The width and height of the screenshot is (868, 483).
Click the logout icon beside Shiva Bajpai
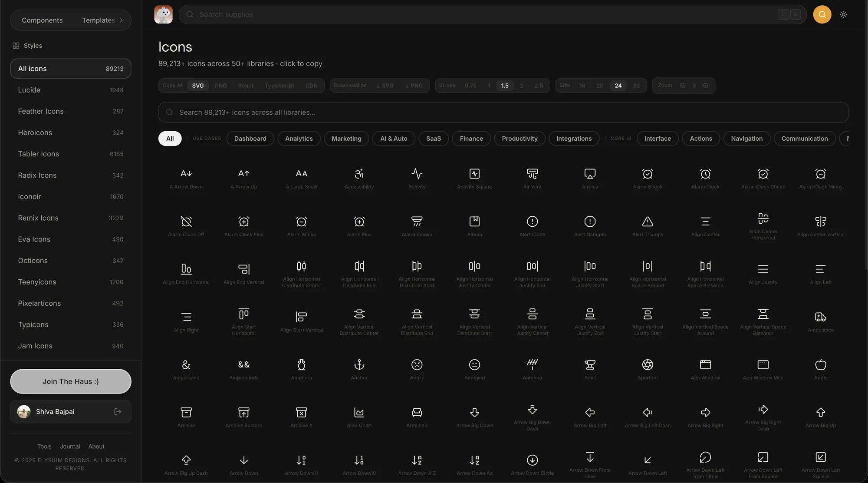118,412
